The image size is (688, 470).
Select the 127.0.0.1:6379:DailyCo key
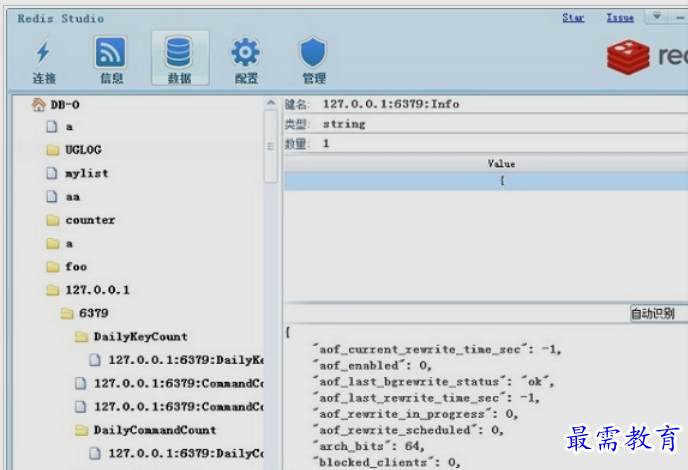tap(186, 453)
